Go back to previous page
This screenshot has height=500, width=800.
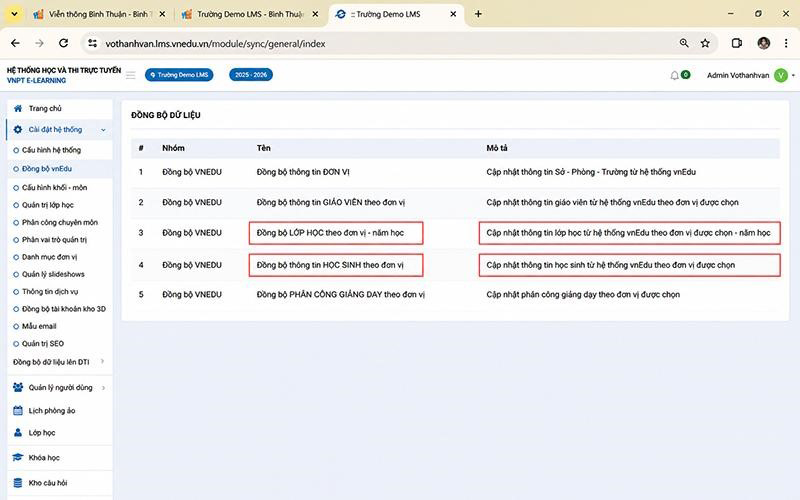[x=15, y=43]
